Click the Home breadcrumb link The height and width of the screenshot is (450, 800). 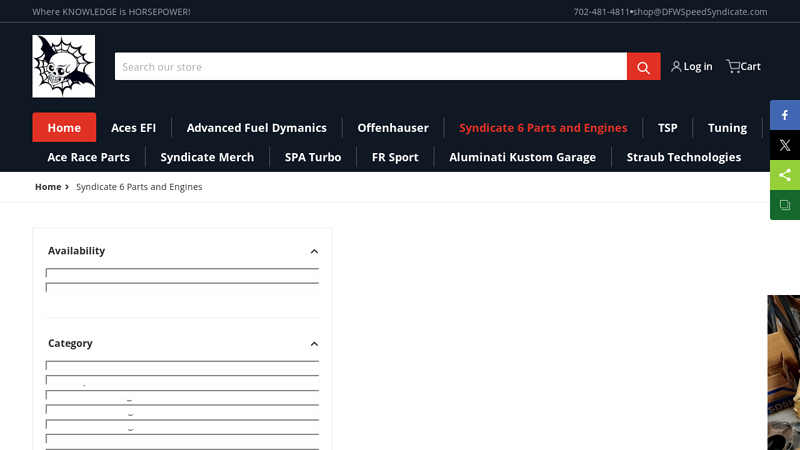point(47,187)
